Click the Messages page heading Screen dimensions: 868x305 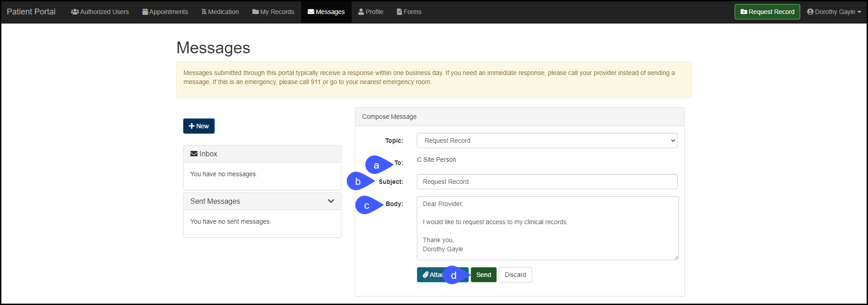(x=213, y=48)
